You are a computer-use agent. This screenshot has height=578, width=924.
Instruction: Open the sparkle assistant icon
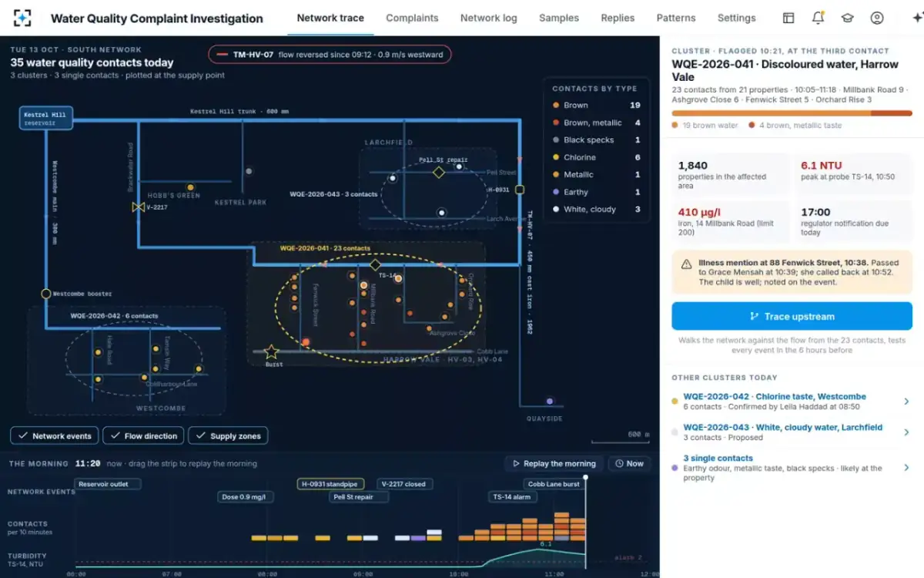pyautogui.click(x=917, y=18)
